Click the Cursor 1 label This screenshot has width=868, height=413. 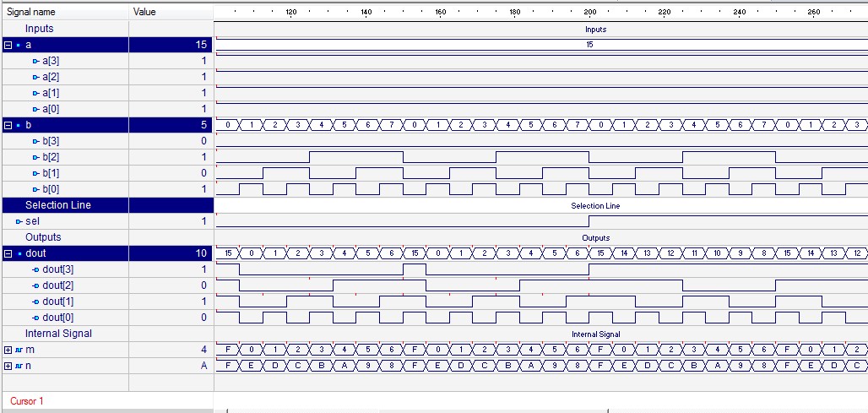[x=26, y=401]
